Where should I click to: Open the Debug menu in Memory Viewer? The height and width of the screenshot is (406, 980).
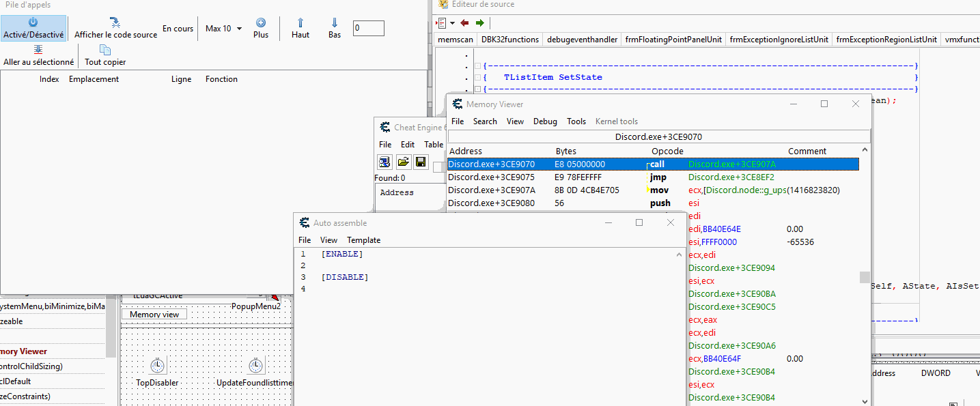tap(545, 121)
